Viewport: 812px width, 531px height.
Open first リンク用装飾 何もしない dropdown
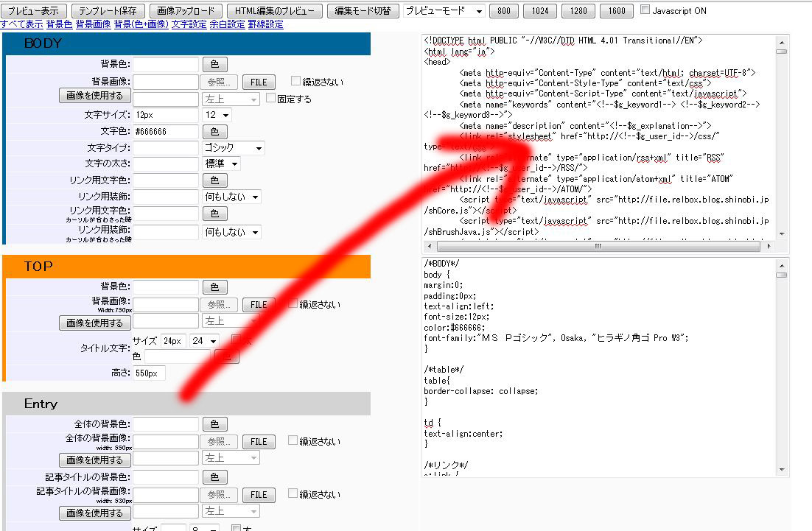231,197
